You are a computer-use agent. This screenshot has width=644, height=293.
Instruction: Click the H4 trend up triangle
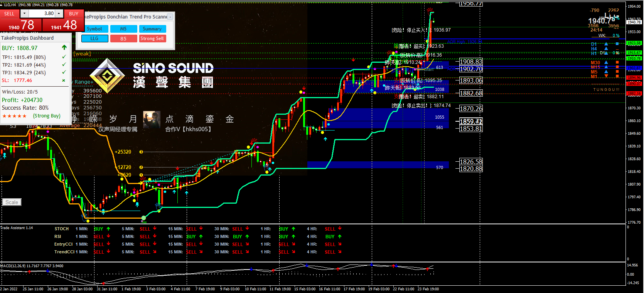click(x=606, y=49)
